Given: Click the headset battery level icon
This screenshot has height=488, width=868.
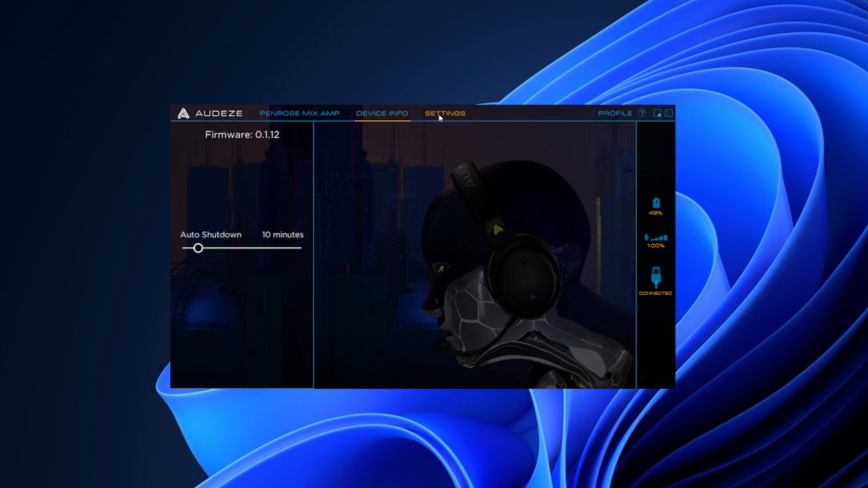Looking at the screenshot, I should 656,202.
